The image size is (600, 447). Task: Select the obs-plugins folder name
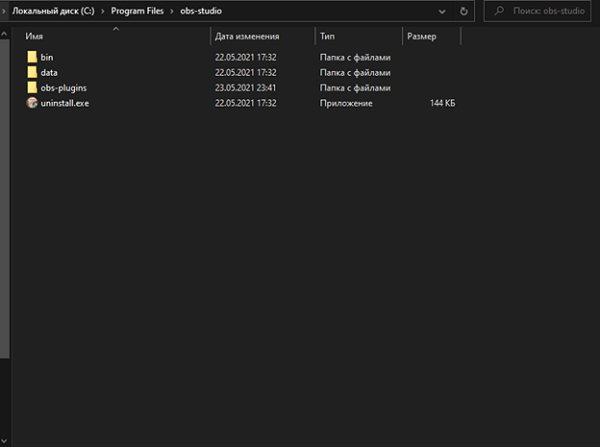point(64,88)
